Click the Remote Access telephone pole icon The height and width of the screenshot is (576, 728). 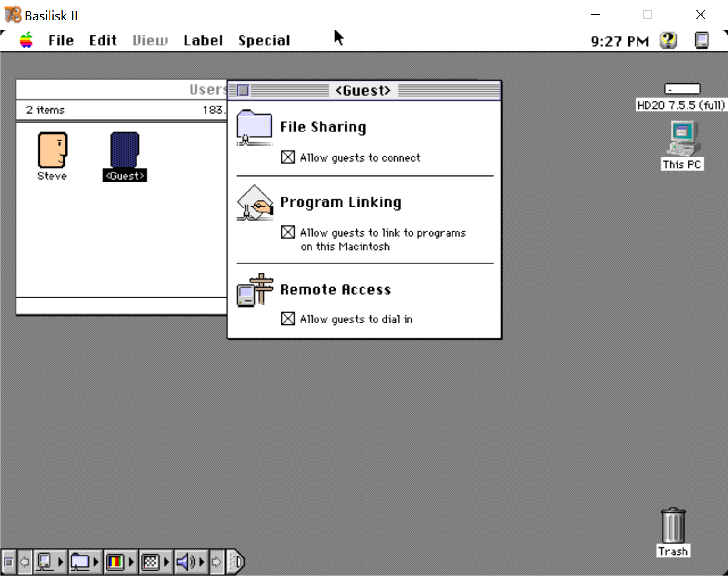tap(255, 289)
